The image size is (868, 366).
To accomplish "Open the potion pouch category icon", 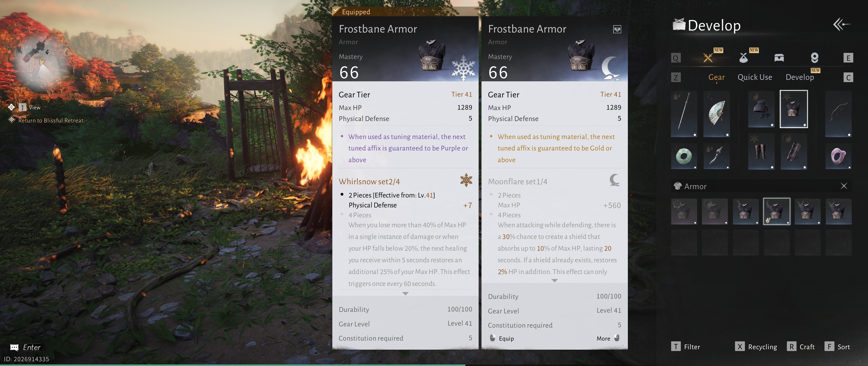I will [743, 58].
